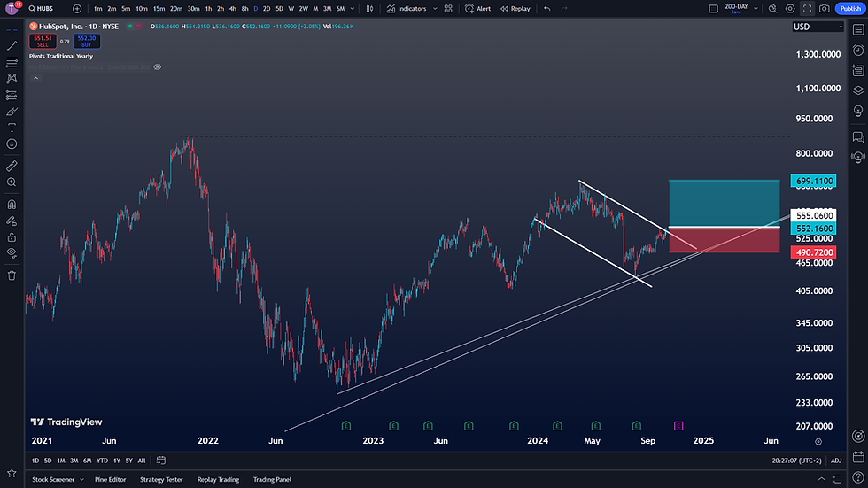Toggle magnet mode for drawings

pos(12,205)
